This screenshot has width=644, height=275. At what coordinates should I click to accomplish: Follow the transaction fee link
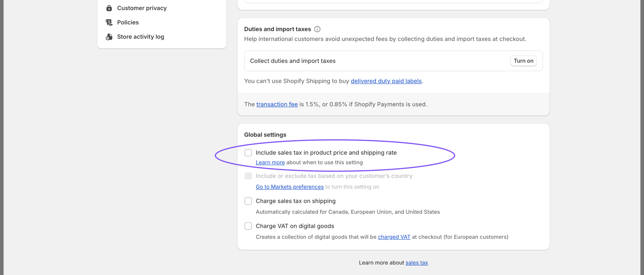click(277, 104)
